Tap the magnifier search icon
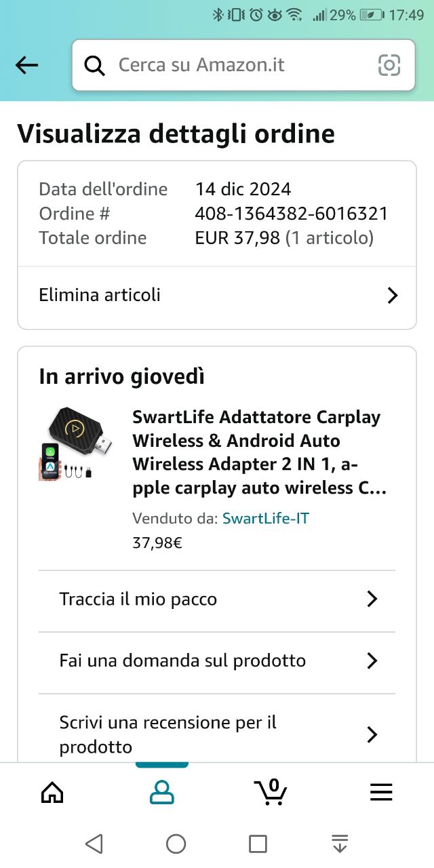Viewport: 434px width, 868px height. [x=94, y=66]
